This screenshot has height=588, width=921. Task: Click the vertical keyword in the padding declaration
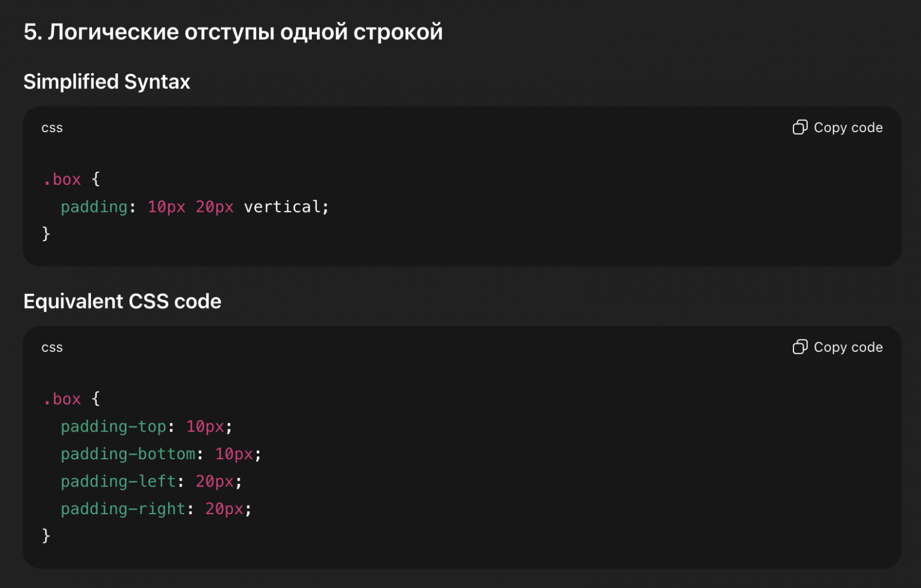coord(283,207)
